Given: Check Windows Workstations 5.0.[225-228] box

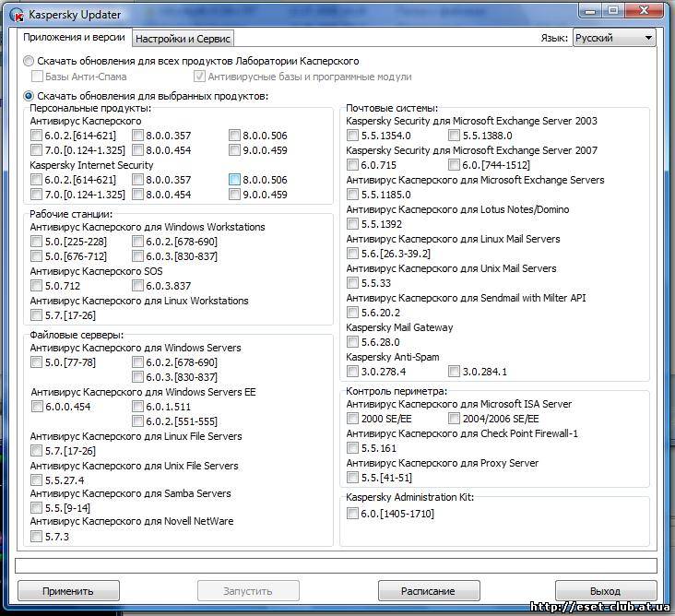Looking at the screenshot, I should point(36,241).
